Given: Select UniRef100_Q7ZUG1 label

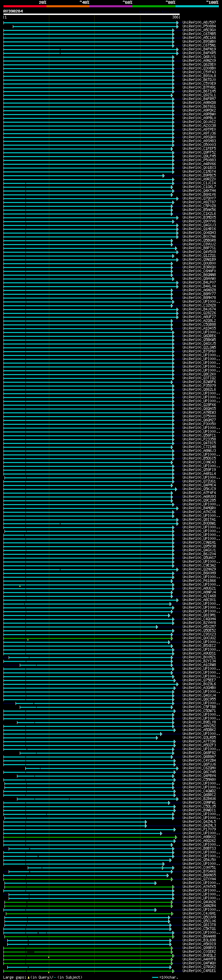Looking at the screenshot, I should point(199,481).
